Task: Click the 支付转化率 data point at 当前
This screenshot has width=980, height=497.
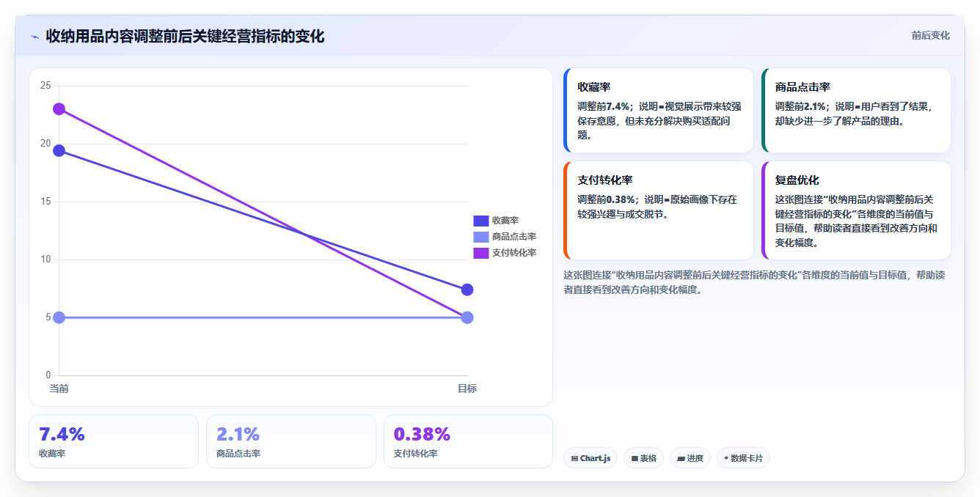Action: click(59, 109)
